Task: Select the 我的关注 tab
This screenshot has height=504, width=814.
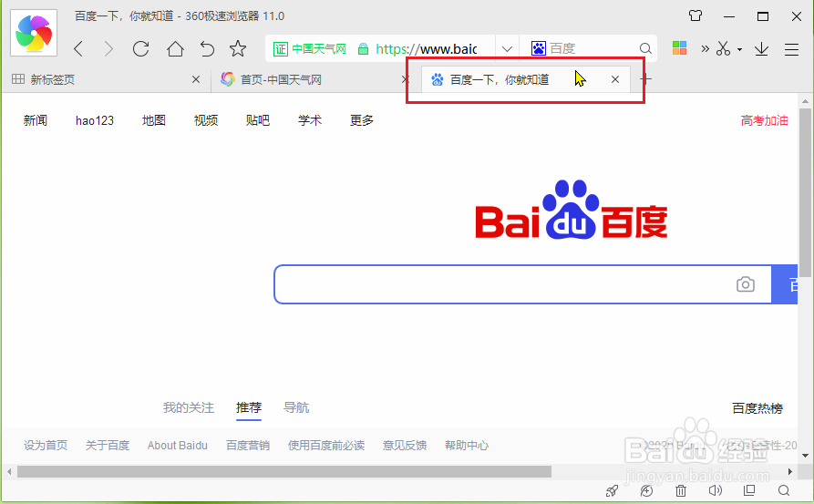Action: pos(189,407)
